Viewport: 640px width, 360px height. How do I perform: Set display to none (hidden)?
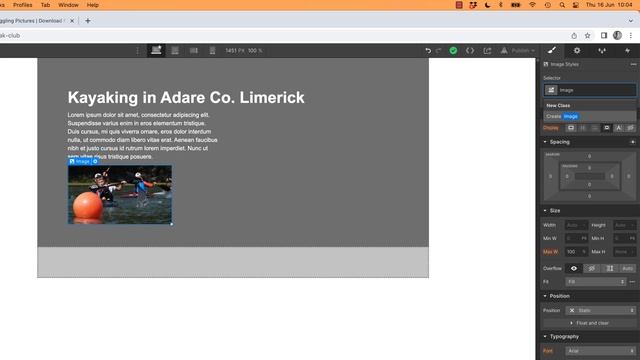tap(631, 128)
